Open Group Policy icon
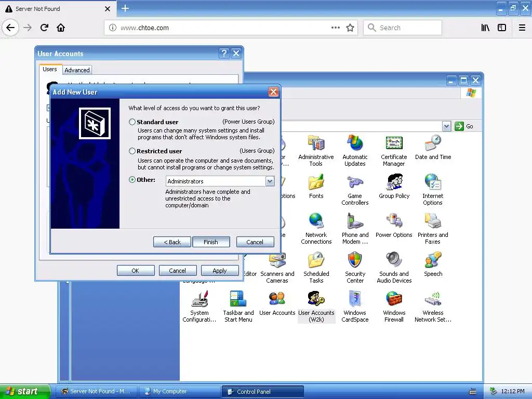This screenshot has width=532, height=399. (x=394, y=187)
